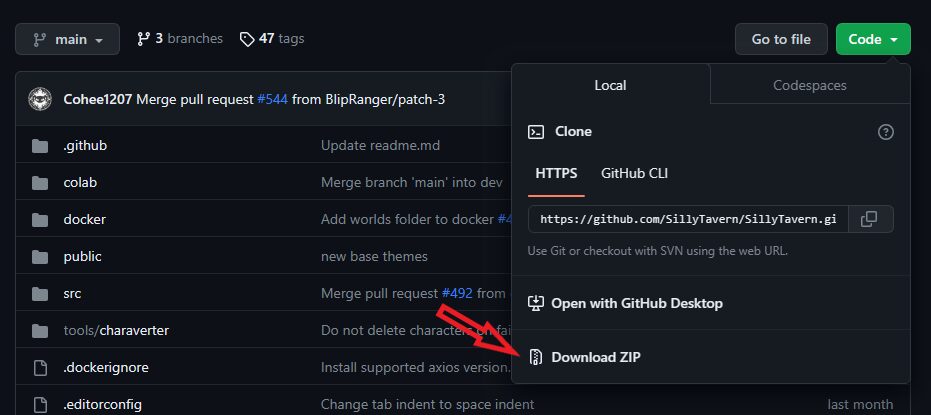Click the charaverter folder icon
The width and height of the screenshot is (931, 415).
click(x=40, y=330)
